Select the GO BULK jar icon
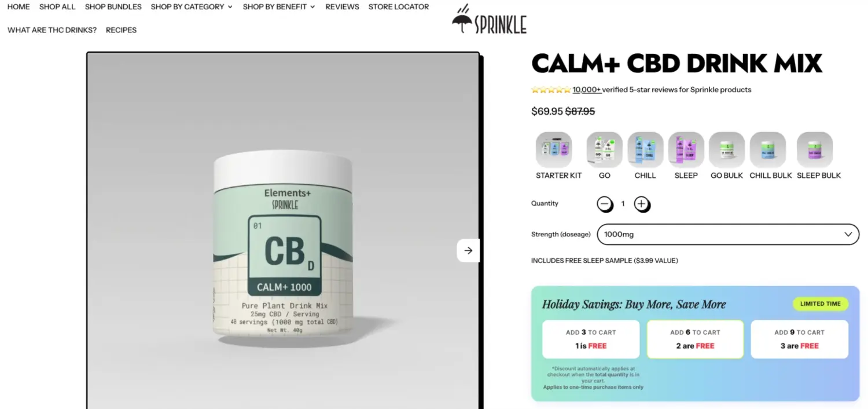This screenshot has height=409, width=868. 727,149
